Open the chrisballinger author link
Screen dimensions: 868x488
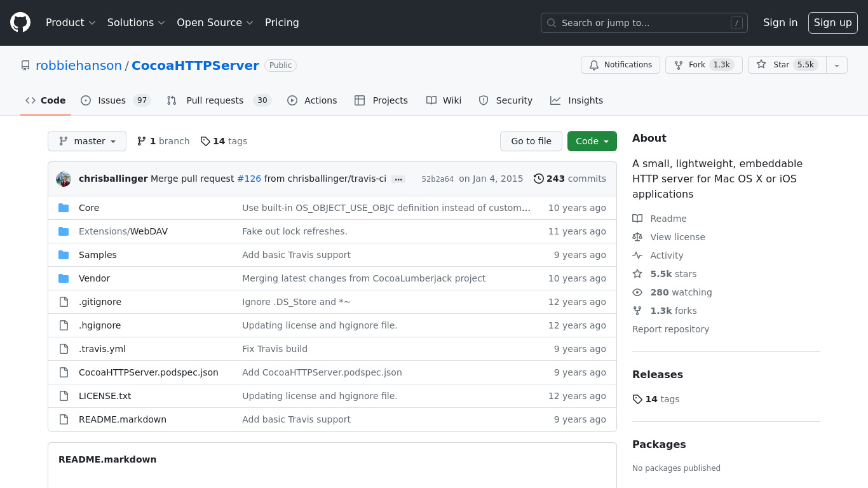point(113,179)
